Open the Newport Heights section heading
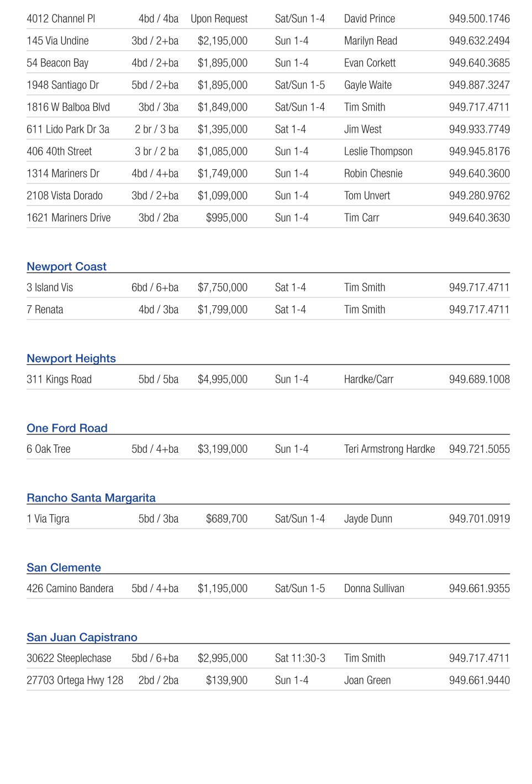Screen dimensions: 532x784 71,358
